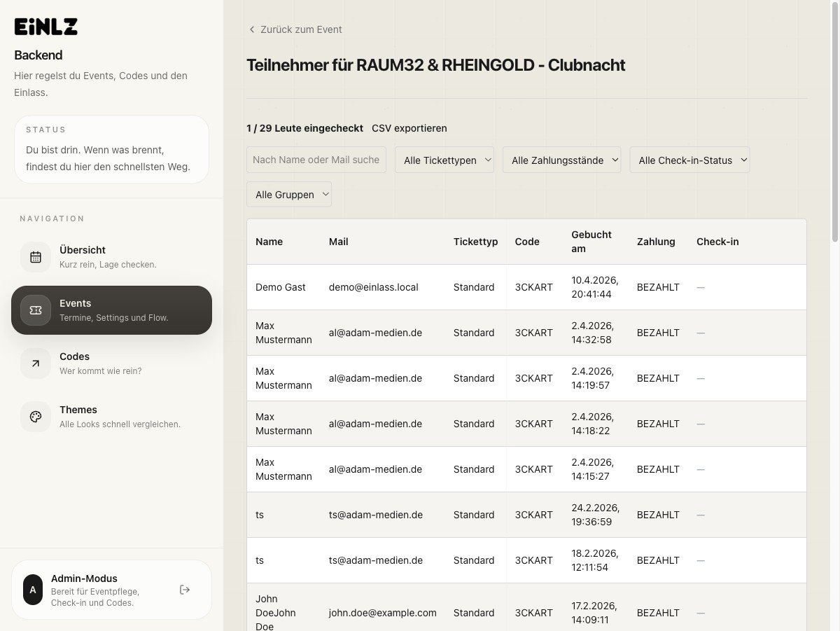
Task: Open the Themes palette icon
Action: click(x=36, y=416)
